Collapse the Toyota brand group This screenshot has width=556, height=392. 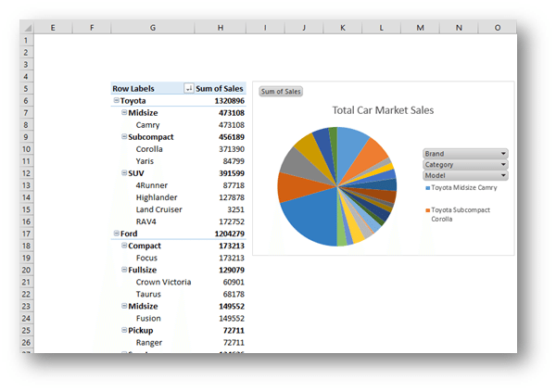[116, 100]
